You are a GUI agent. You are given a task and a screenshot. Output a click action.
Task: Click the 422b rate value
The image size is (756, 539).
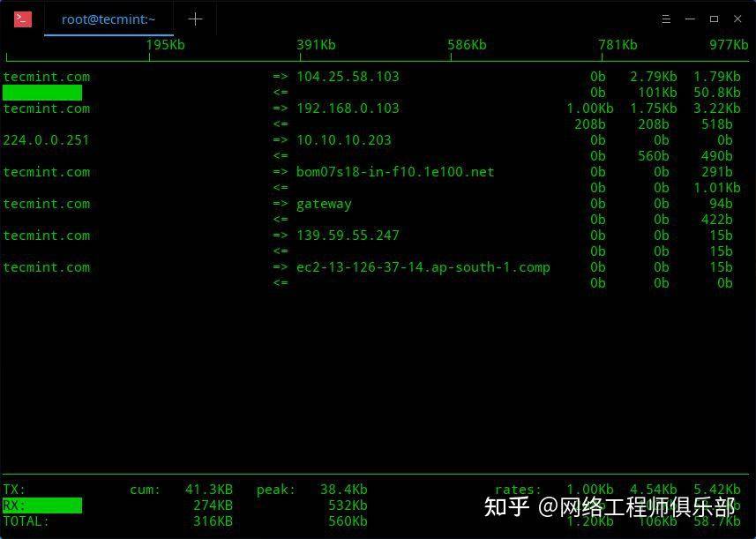pyautogui.click(x=717, y=220)
